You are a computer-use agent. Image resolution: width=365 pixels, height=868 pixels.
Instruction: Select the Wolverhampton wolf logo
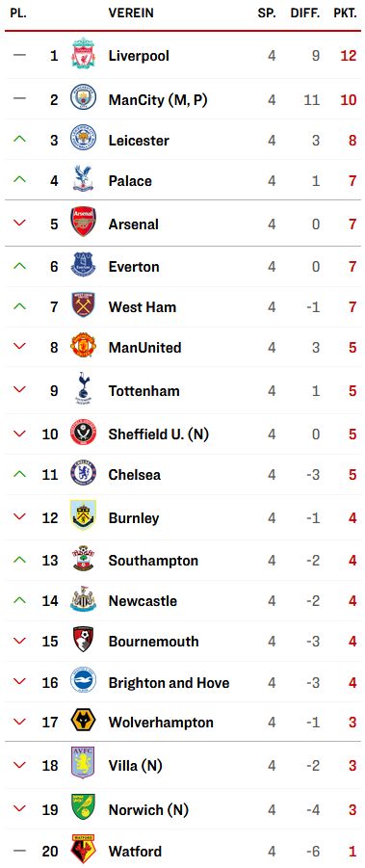click(x=83, y=721)
